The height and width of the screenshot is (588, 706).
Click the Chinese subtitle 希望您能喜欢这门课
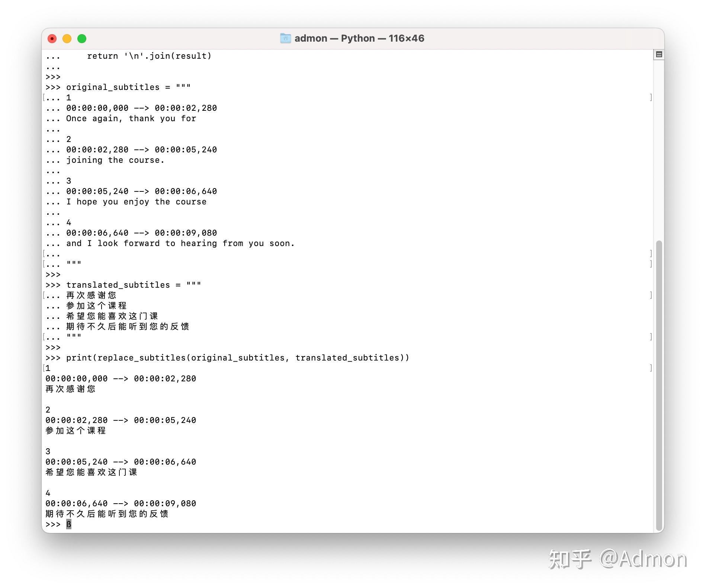(x=112, y=316)
